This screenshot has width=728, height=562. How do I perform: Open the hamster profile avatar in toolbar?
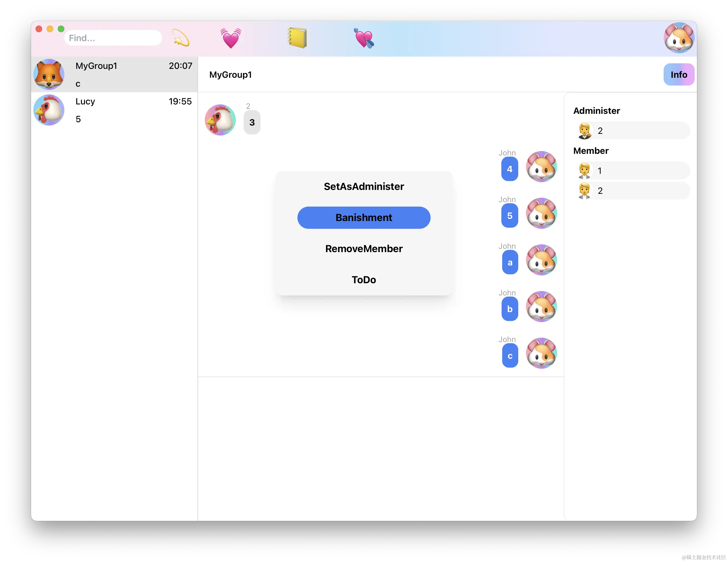pos(678,38)
